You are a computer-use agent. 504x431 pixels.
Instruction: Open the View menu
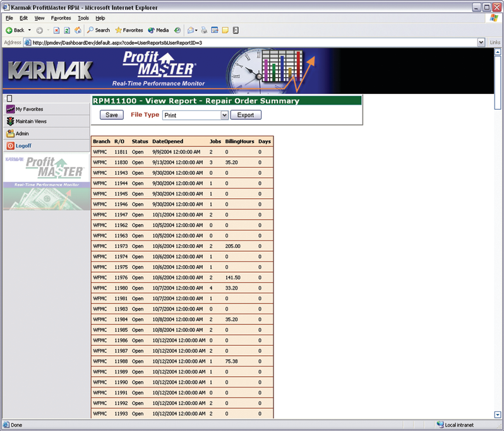[x=39, y=18]
